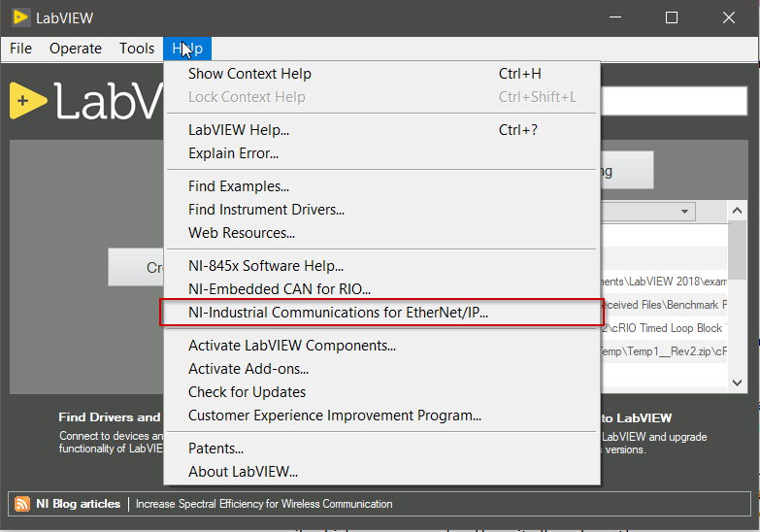Open NI-Embedded CAN for RIO...

point(381,289)
